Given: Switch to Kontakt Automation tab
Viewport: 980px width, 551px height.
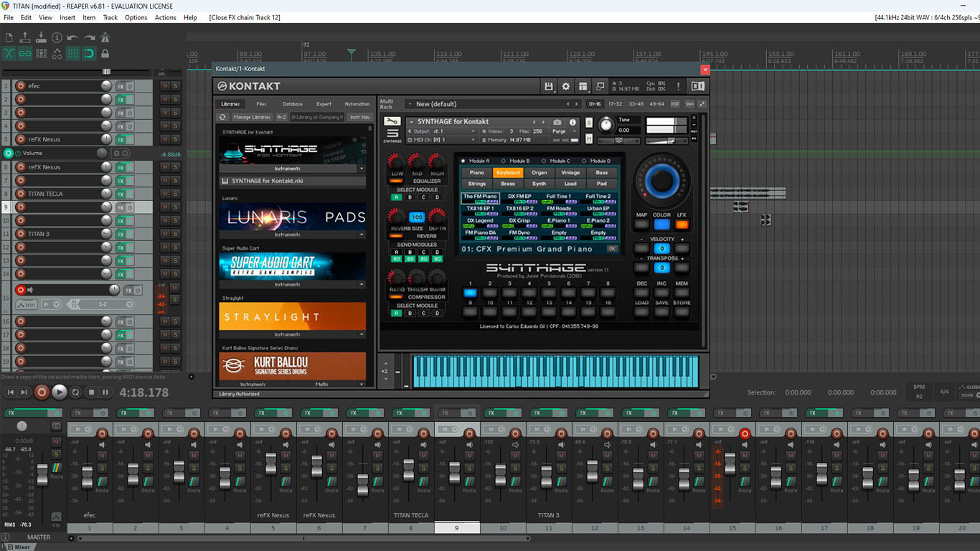Looking at the screenshot, I should pyautogui.click(x=357, y=104).
